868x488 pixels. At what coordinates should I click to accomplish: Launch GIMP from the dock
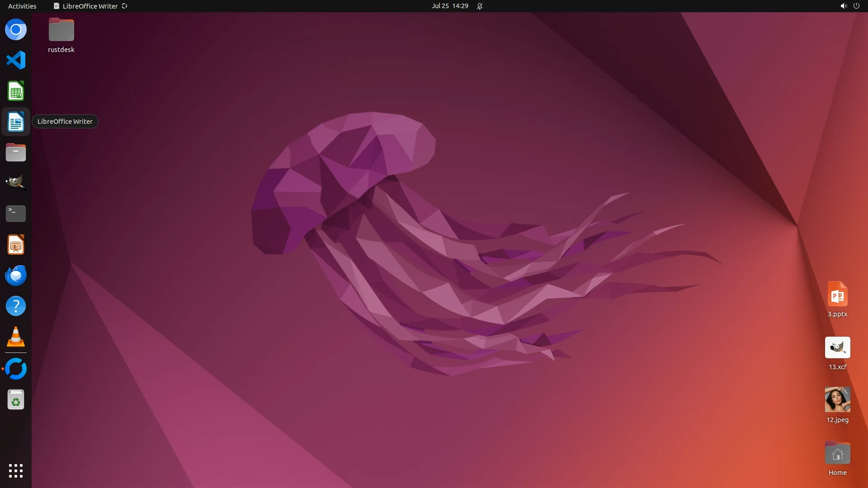point(16,183)
